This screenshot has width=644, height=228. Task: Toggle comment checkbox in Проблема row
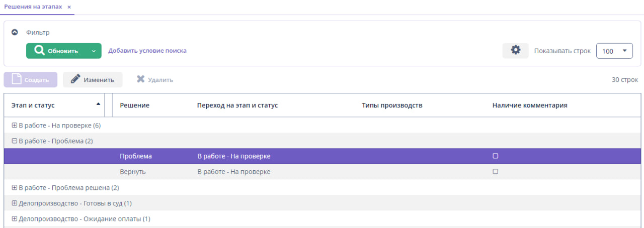tap(495, 156)
